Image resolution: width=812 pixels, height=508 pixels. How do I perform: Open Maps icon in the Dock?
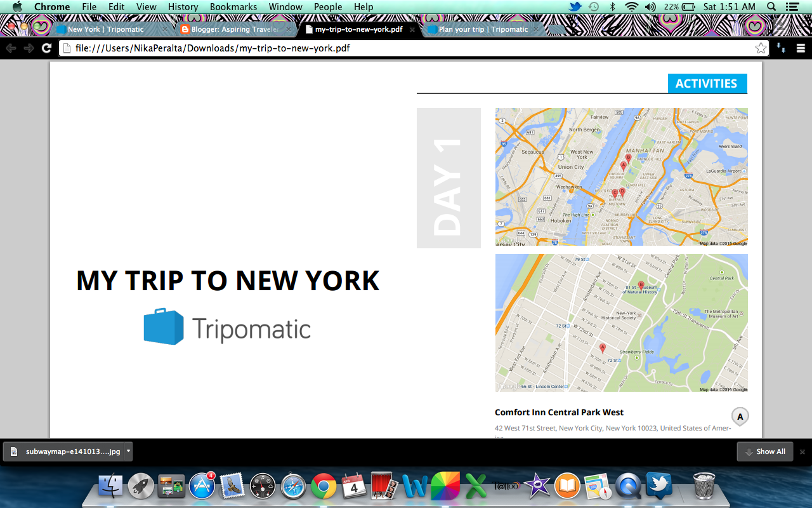(598, 486)
